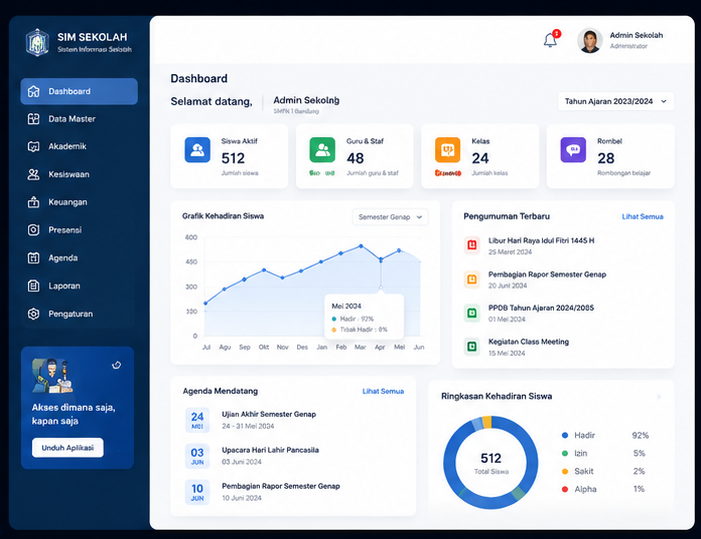The image size is (701, 539).
Task: Click the SIM SEKOLAH logo emblem
Action: click(38, 43)
